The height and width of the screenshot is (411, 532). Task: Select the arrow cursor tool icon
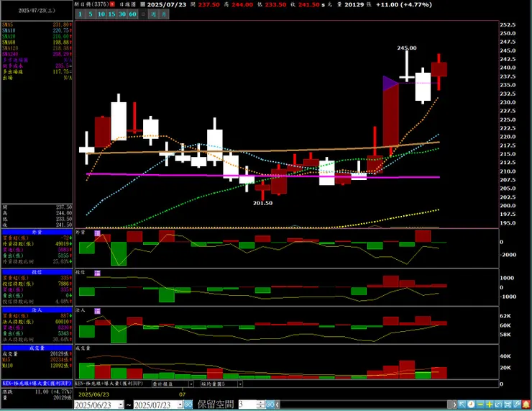(462, 405)
